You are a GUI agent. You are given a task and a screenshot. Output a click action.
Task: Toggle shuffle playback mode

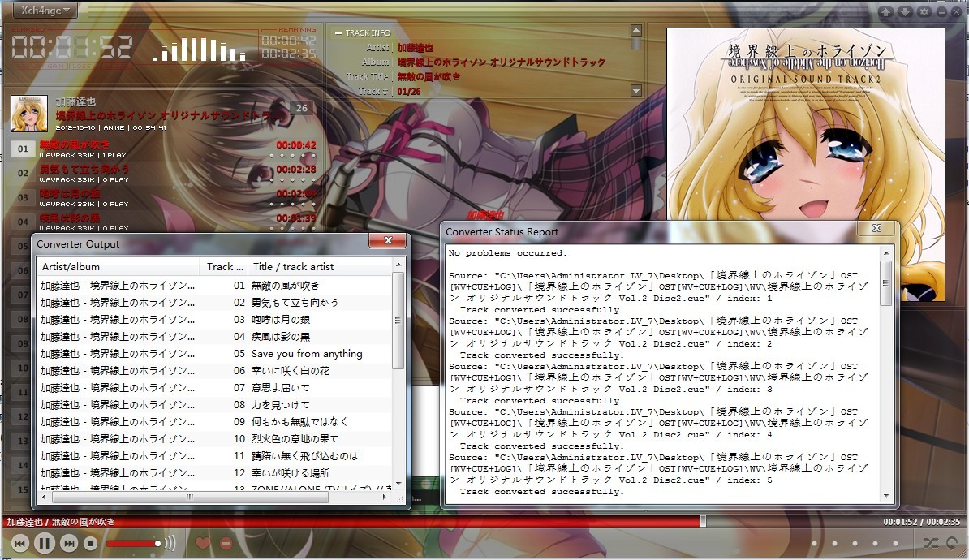pos(930,543)
